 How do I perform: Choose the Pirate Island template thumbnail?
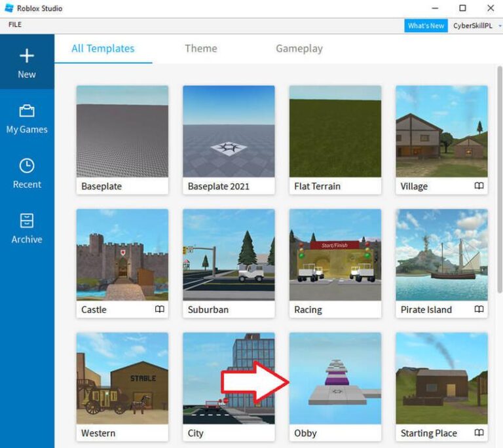click(441, 255)
